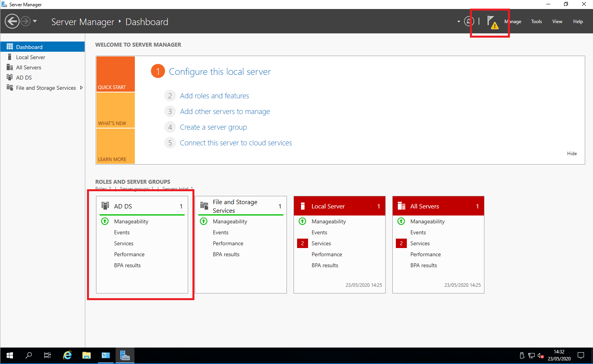The height and width of the screenshot is (364, 593).
Task: Click the taskbar search magnifier icon
Action: tap(29, 355)
